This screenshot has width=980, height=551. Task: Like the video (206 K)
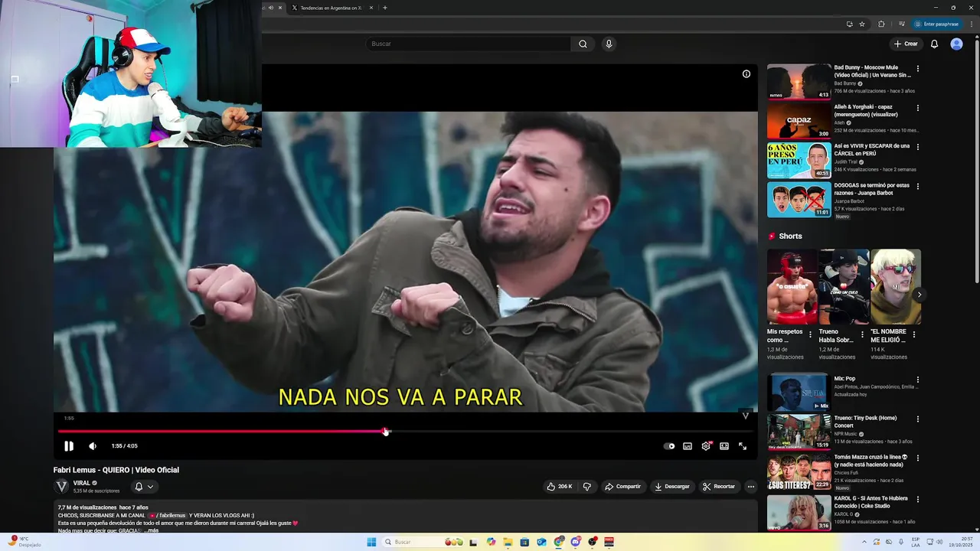click(559, 487)
